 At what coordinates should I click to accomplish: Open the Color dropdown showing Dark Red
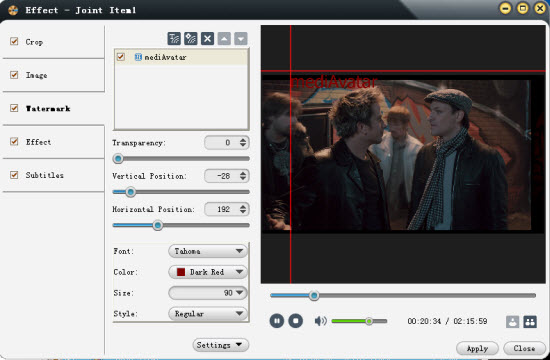[208, 272]
